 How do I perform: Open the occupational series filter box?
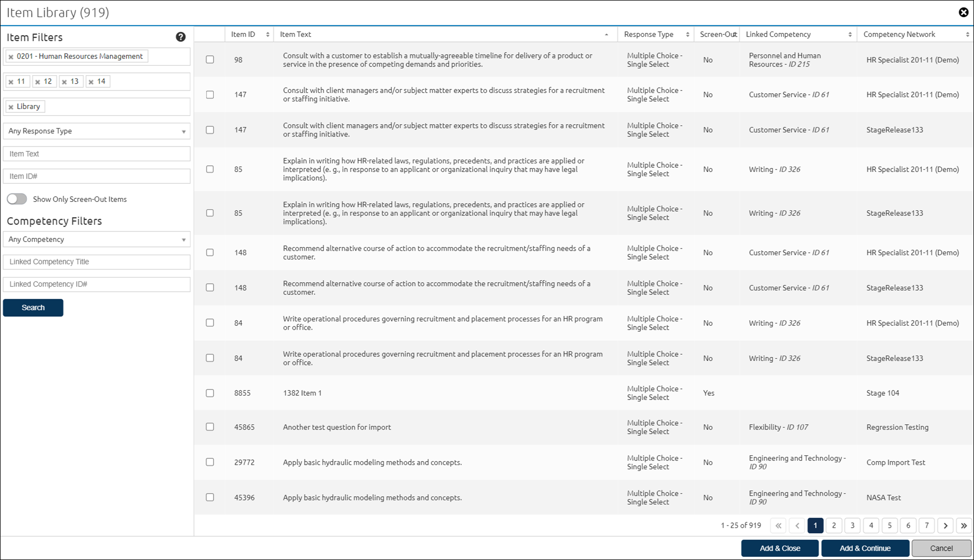[x=97, y=57]
